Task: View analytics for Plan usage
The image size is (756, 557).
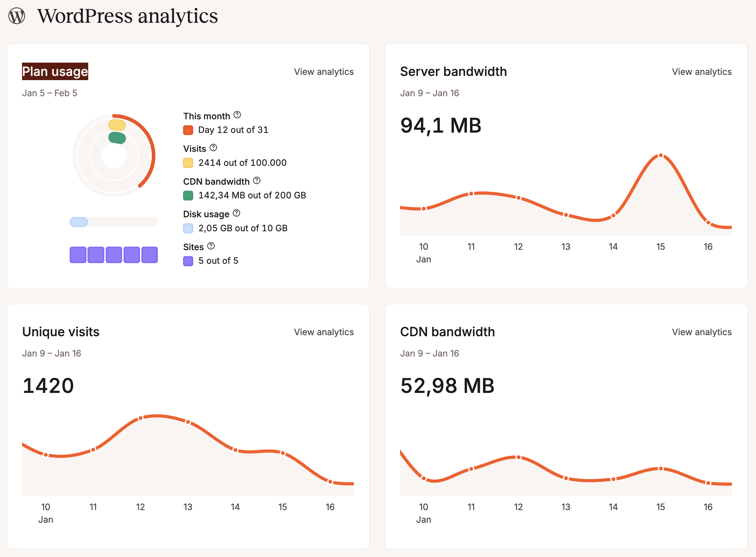Action: pyautogui.click(x=324, y=72)
